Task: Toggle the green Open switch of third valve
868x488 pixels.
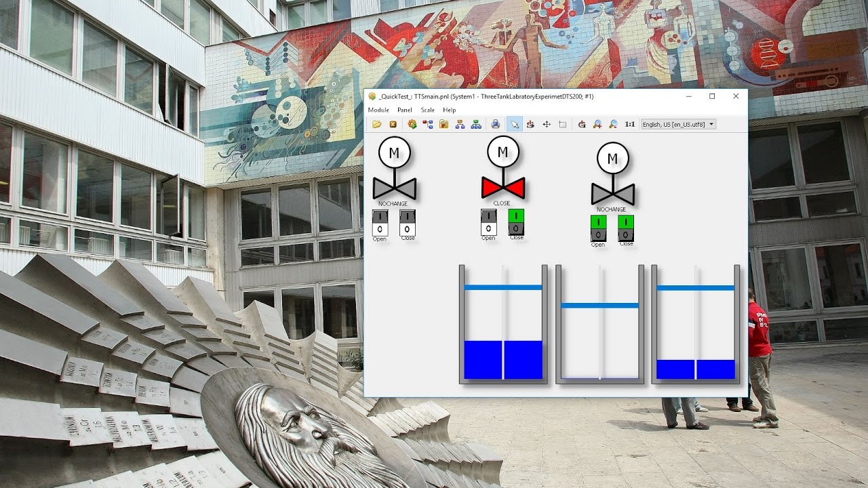Action: pos(598,228)
